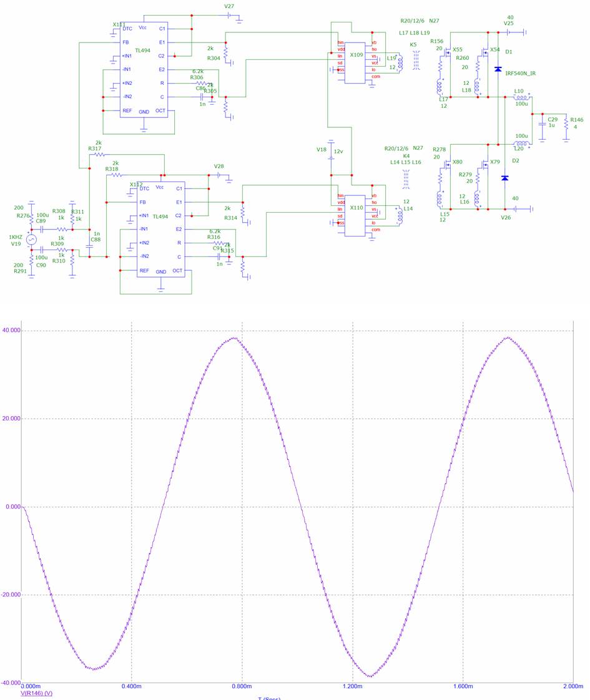The width and height of the screenshot is (590, 700).
Task: Click the R316 resistor label
Action: click(x=214, y=237)
